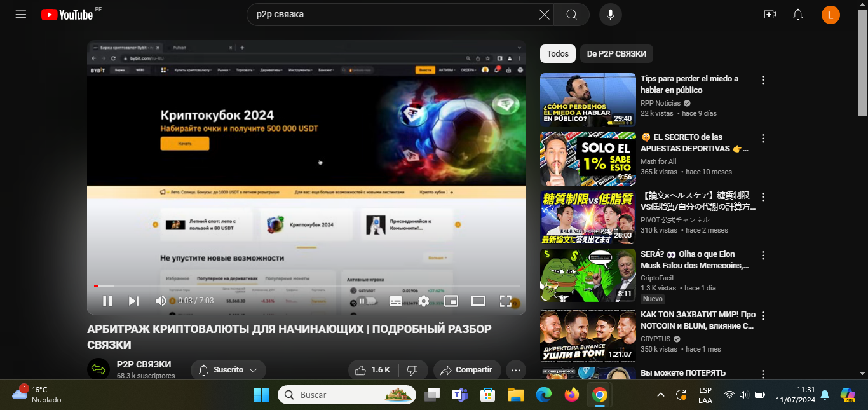Open Task View on the taskbar

tap(433, 395)
